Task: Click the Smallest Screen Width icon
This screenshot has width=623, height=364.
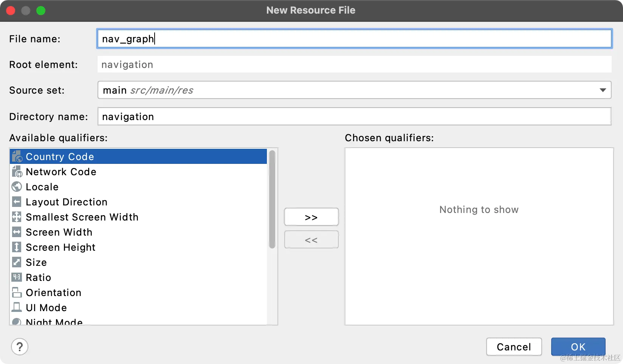Action: [17, 217]
